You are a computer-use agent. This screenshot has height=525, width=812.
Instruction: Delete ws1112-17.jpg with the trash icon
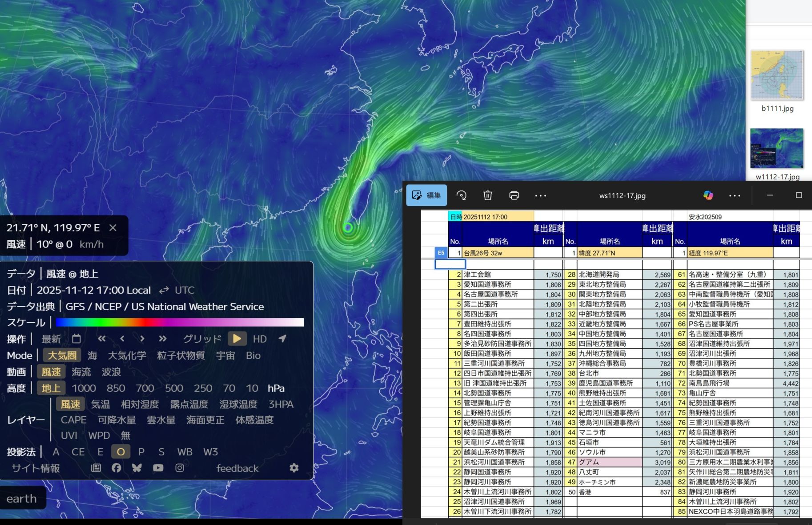(x=488, y=196)
